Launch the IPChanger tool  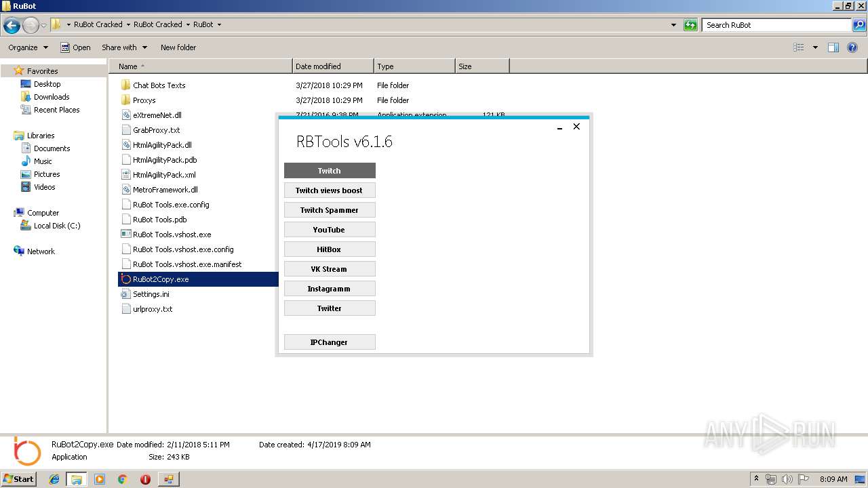pyautogui.click(x=330, y=342)
